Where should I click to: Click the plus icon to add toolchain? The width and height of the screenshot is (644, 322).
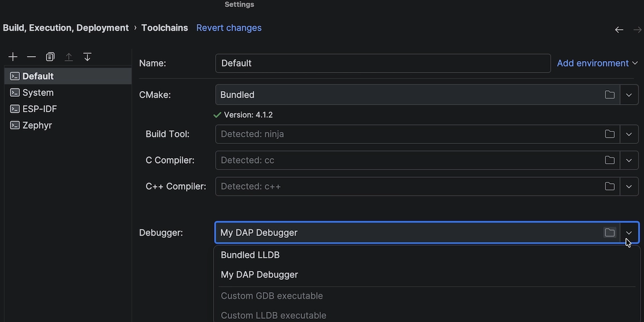point(13,57)
